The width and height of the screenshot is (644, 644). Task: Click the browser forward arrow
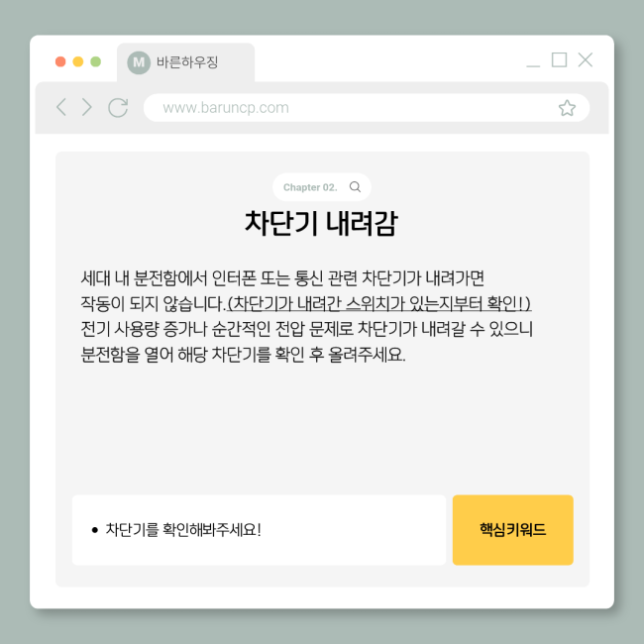point(86,107)
